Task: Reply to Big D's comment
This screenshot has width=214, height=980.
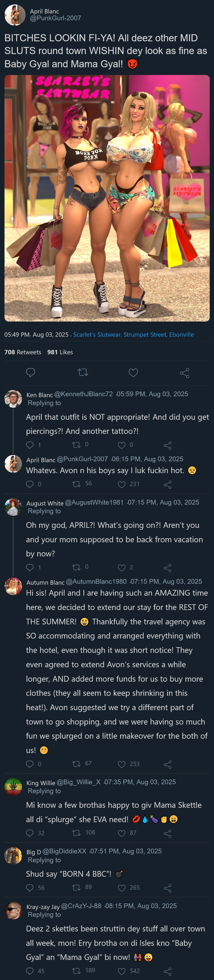Action: click(30, 888)
